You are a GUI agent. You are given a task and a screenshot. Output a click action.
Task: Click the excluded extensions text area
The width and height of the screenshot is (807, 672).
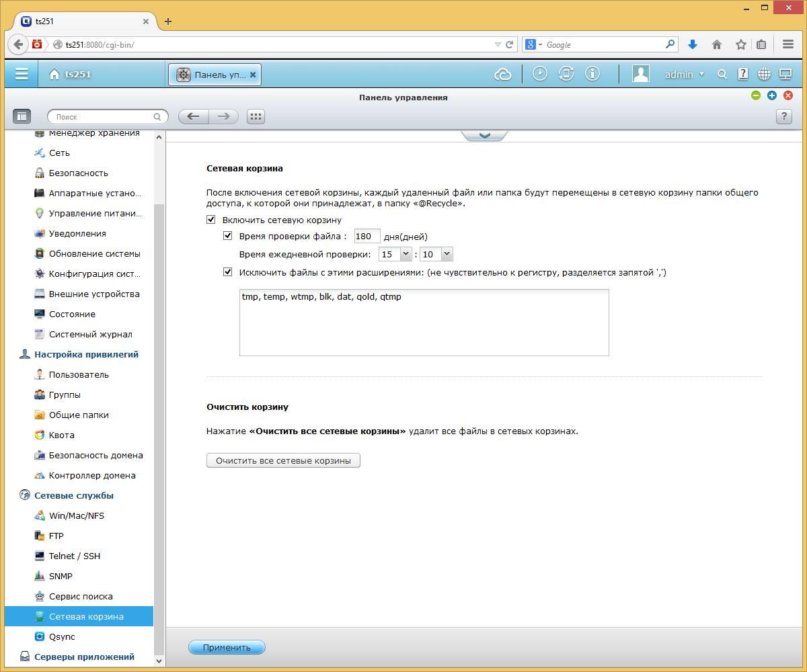(424, 323)
